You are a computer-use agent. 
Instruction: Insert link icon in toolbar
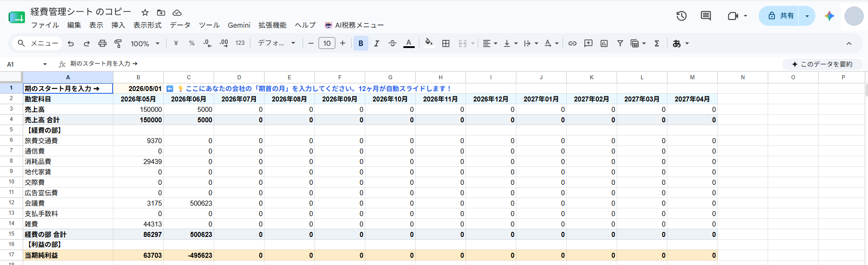[573, 43]
